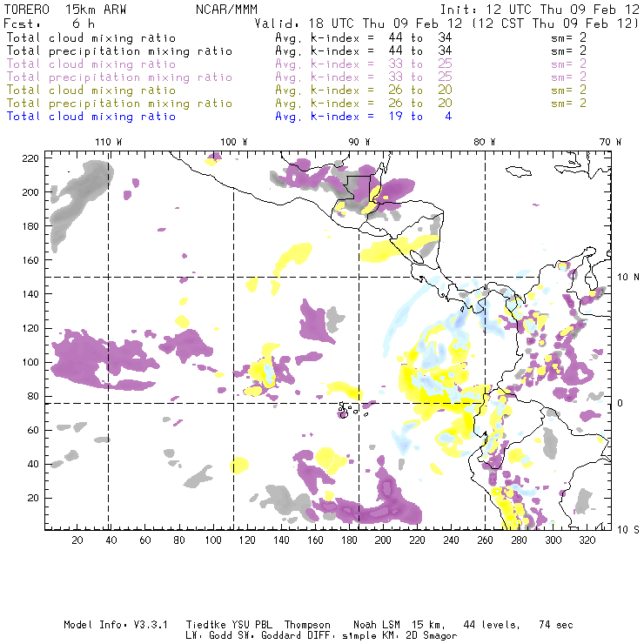Click "44 levels," in the footer

click(x=492, y=625)
